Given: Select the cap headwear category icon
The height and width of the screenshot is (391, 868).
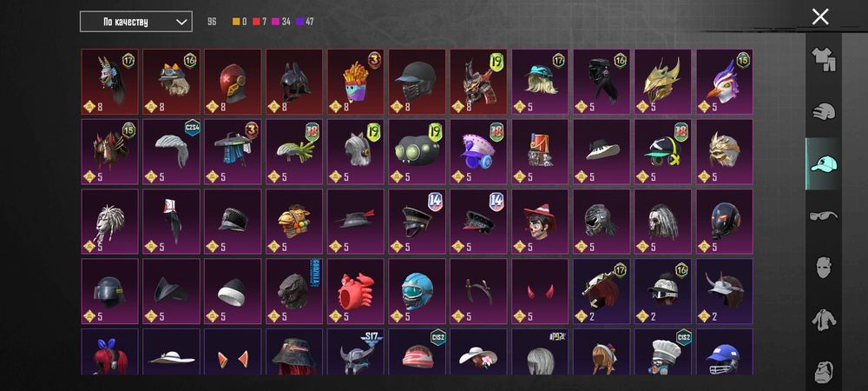Looking at the screenshot, I should click(823, 163).
